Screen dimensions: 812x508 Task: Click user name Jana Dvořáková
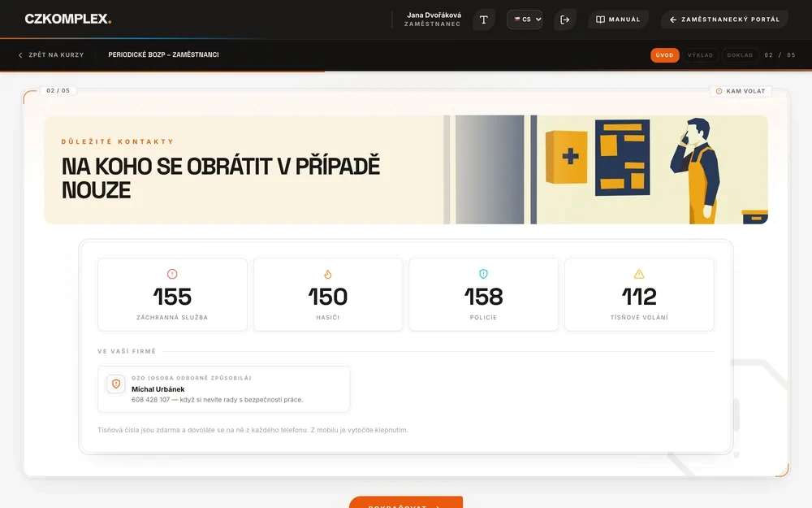(434, 15)
